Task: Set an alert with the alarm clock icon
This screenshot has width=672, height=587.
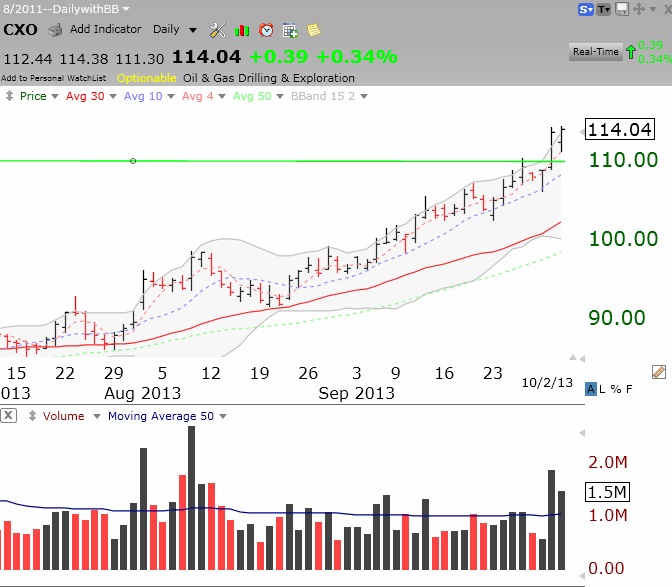Action: (266, 30)
